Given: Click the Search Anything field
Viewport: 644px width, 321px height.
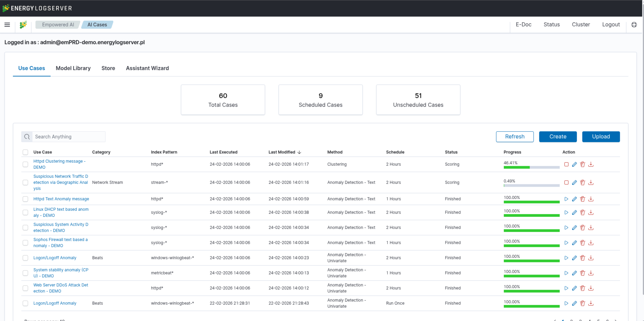Looking at the screenshot, I should tap(68, 137).
